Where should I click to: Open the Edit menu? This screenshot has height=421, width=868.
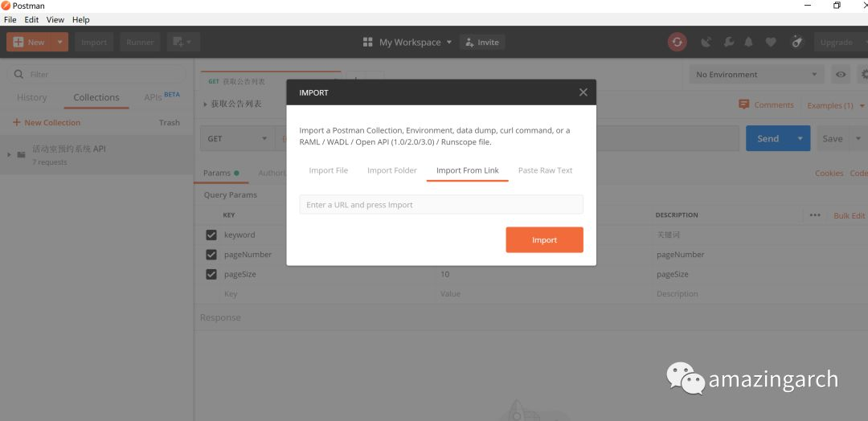[x=31, y=19]
